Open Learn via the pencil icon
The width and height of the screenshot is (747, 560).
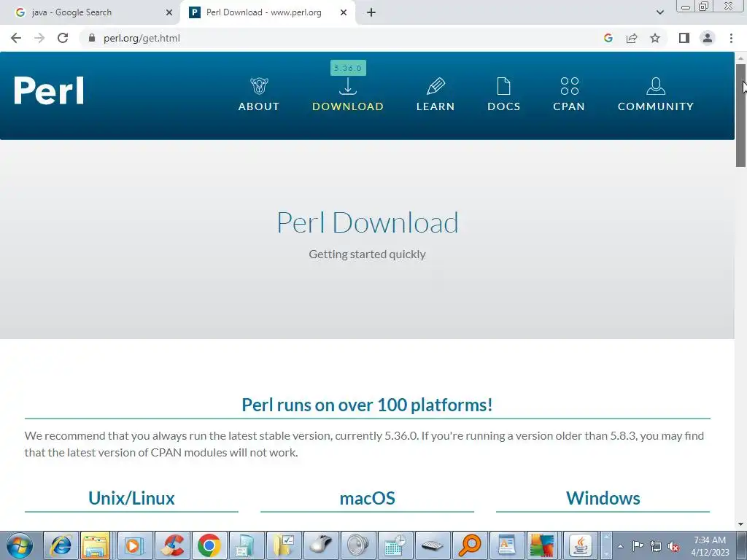point(436,86)
